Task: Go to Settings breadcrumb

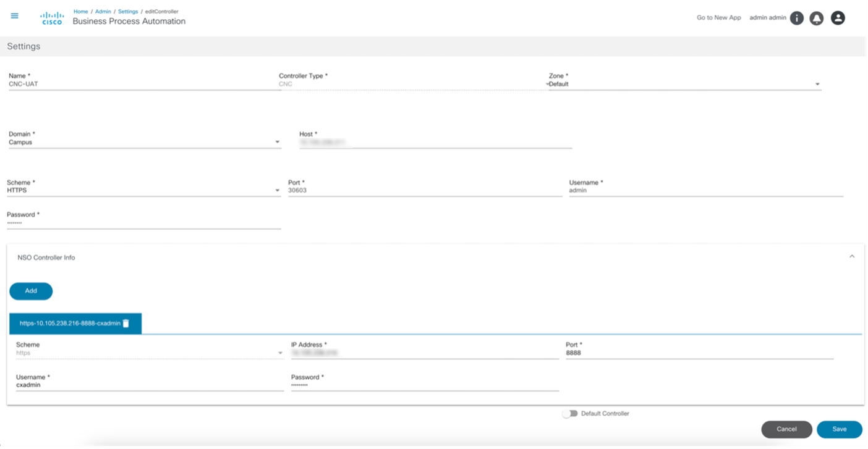Action: point(128,11)
